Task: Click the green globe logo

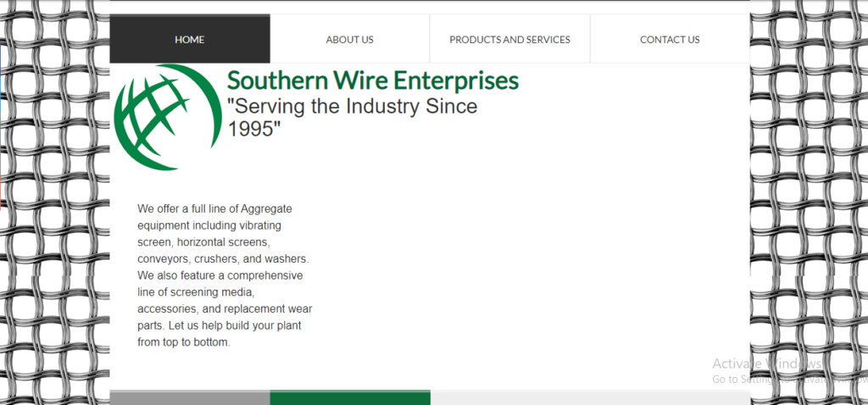Action: 162,117
